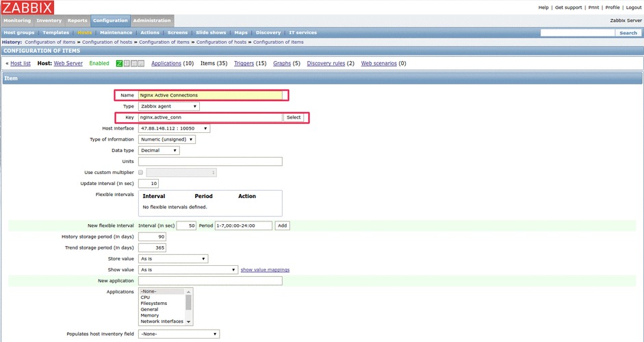Viewport: 644px width, 342px height.
Task: Focus the New application field
Action: tap(210, 281)
